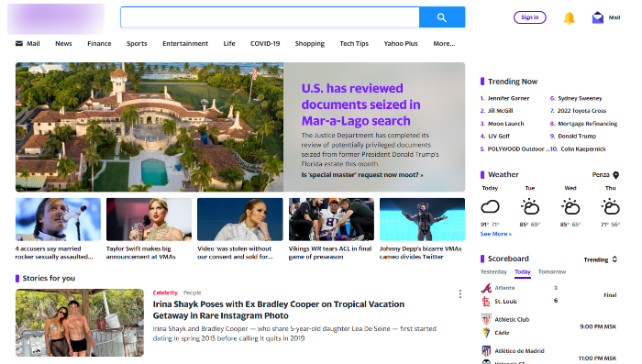Click the location pin icon next to Penza
This screenshot has width=642, height=364.
click(615, 175)
